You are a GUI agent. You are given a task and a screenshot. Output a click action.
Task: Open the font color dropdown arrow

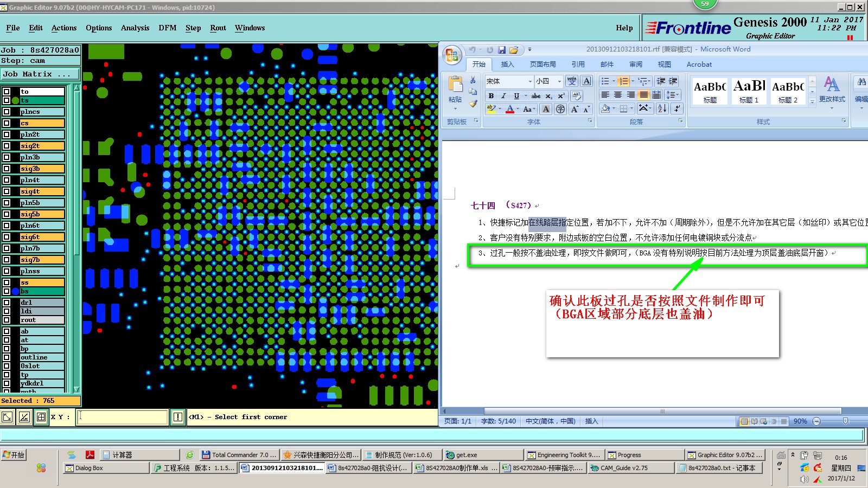[518, 109]
